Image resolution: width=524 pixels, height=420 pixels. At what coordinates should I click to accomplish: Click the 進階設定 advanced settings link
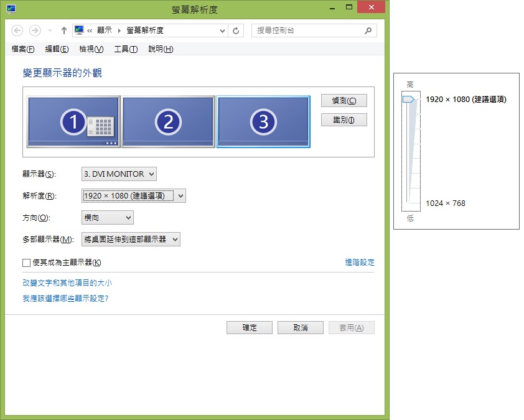(360, 263)
